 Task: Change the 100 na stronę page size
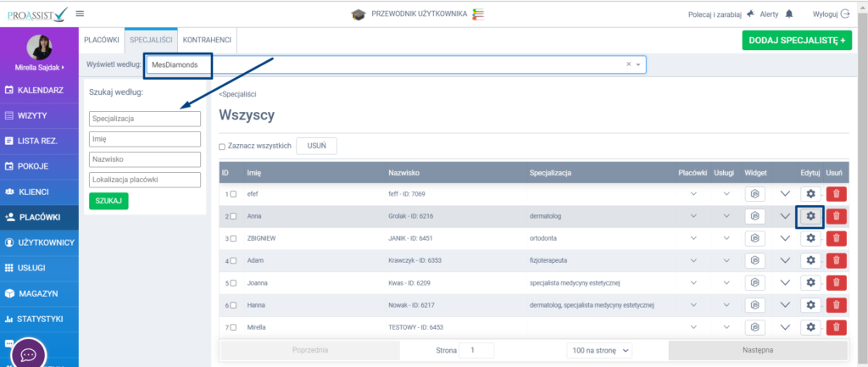599,349
